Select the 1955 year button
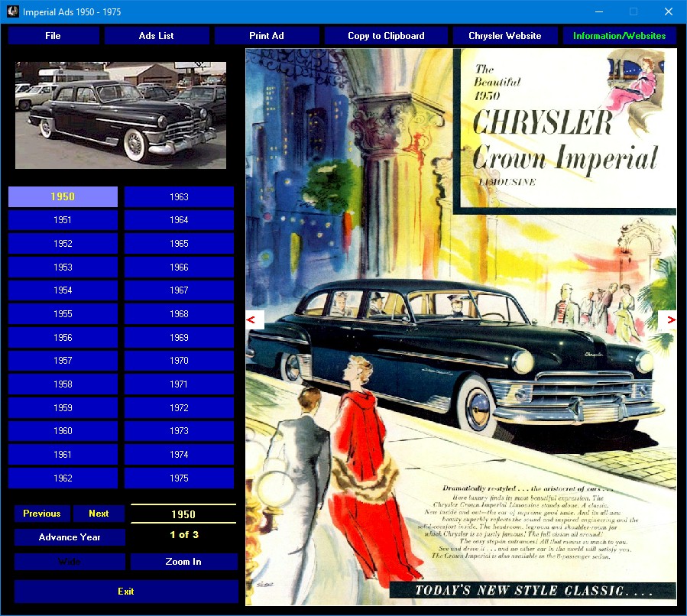 click(63, 313)
